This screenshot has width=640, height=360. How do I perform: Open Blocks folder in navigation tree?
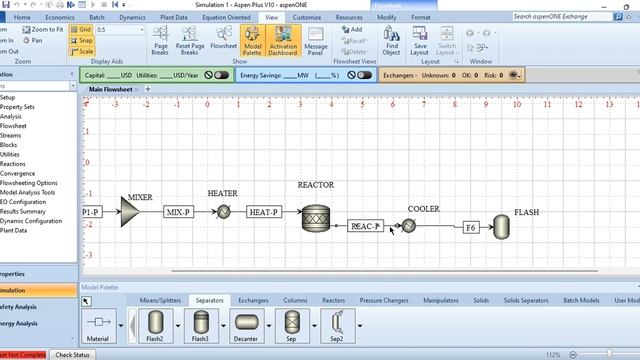pyautogui.click(x=9, y=145)
